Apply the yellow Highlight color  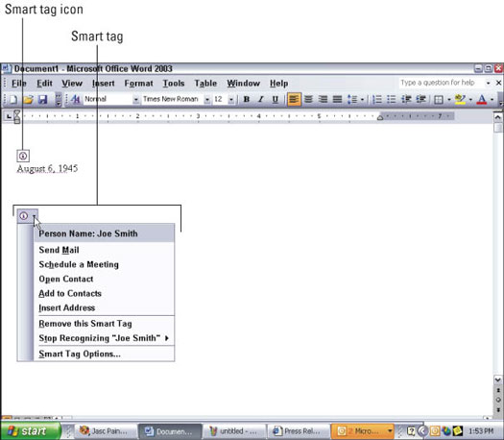tap(460, 99)
